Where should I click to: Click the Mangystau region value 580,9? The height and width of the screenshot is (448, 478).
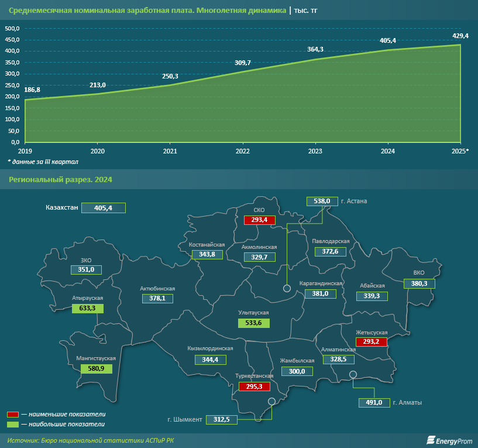(96, 368)
